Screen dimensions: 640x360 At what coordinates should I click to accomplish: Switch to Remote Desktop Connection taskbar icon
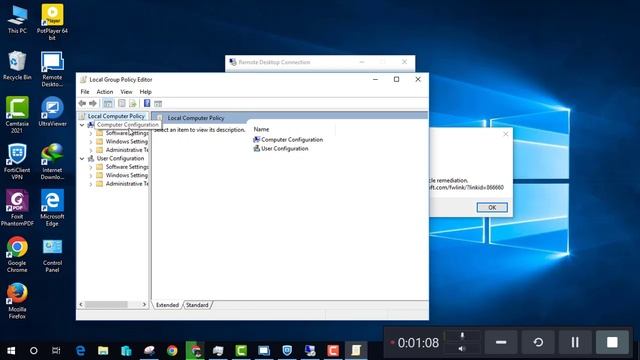click(310, 351)
